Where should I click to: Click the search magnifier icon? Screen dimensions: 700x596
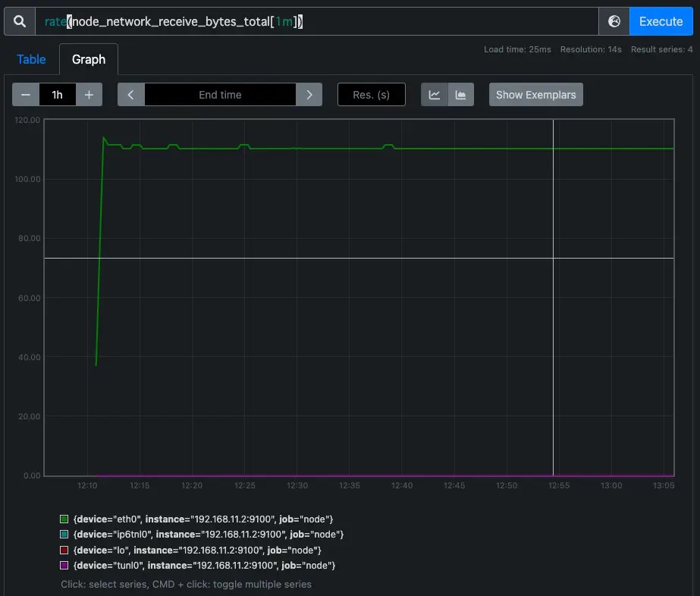pyautogui.click(x=20, y=21)
